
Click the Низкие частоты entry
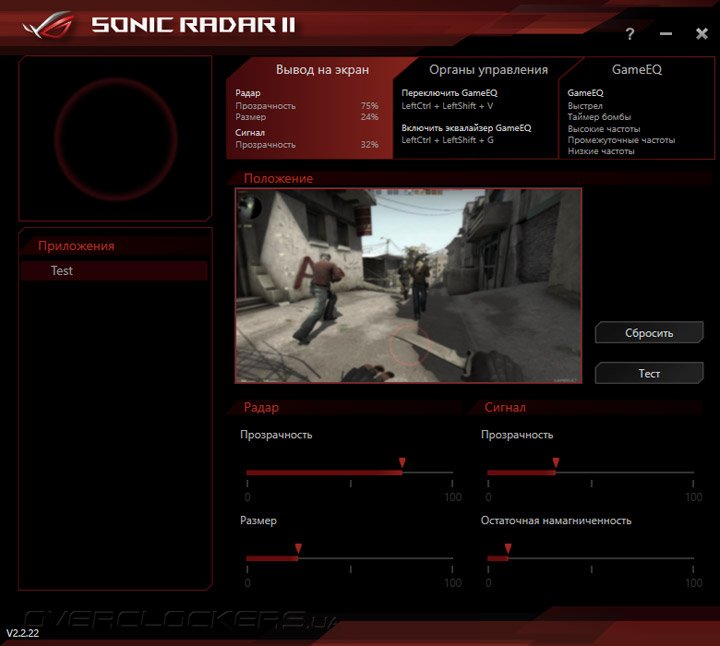click(x=601, y=151)
